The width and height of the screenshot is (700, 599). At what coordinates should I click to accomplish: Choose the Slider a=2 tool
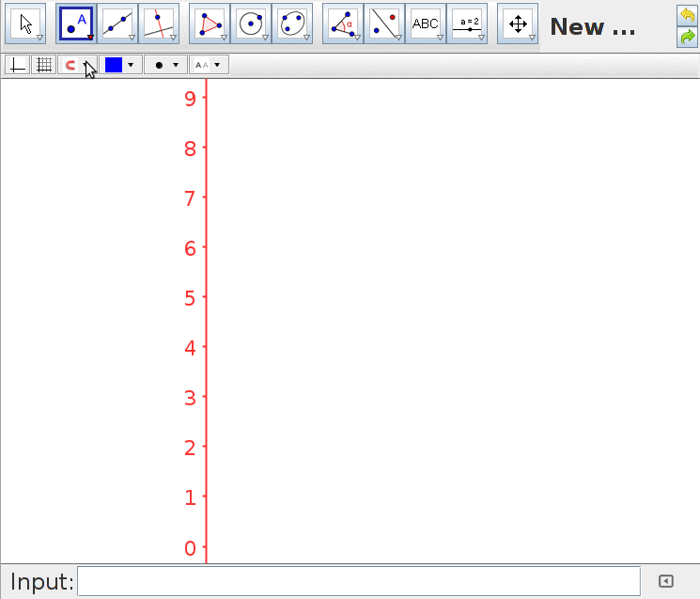tap(466, 24)
